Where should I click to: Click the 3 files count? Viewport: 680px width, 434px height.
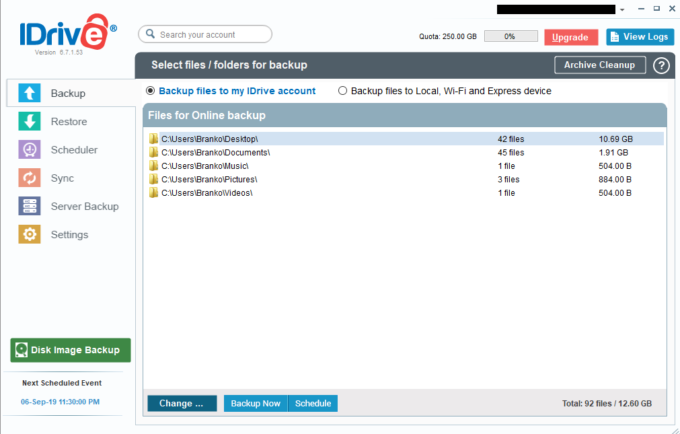pos(508,179)
